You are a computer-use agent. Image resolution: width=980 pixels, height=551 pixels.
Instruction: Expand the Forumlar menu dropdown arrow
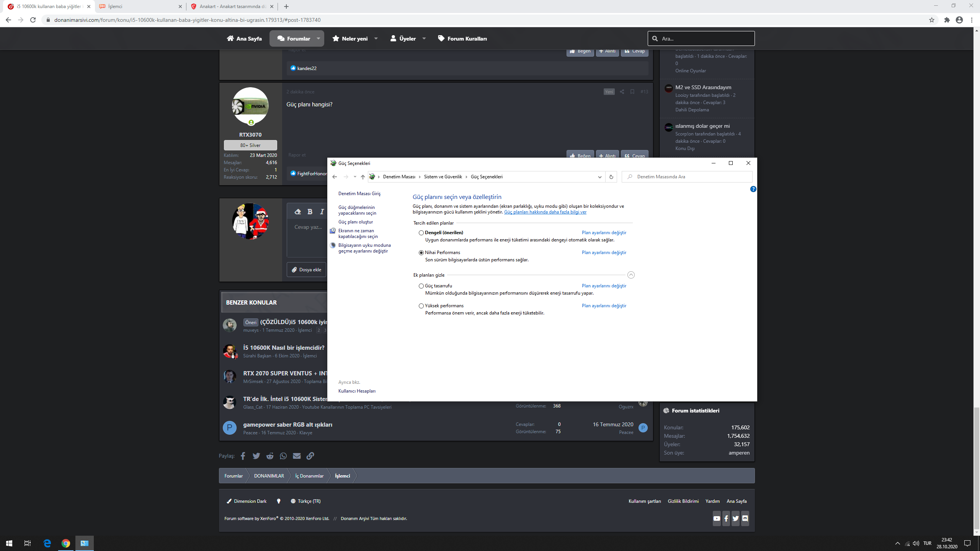coord(318,39)
